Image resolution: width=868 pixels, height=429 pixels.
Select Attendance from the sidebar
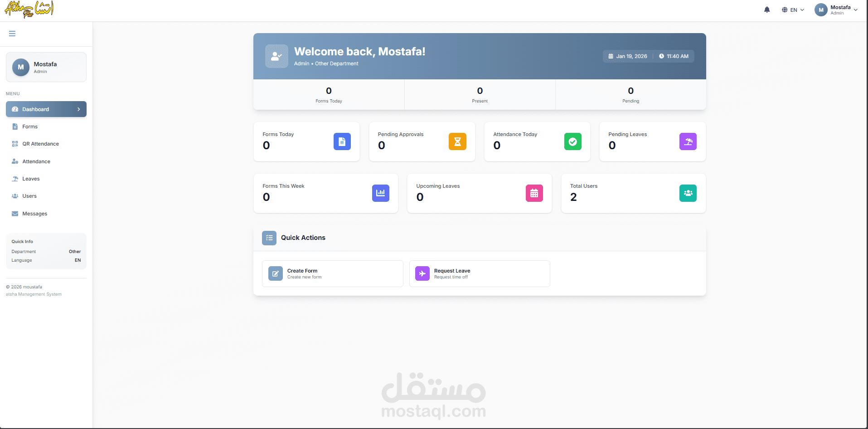[46, 161]
